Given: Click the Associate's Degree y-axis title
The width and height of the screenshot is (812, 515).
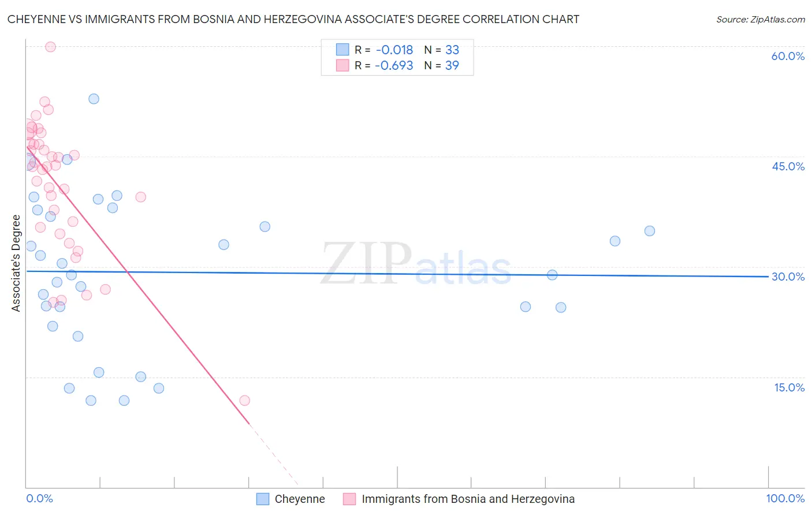Looking at the screenshot, I should (x=16, y=263).
